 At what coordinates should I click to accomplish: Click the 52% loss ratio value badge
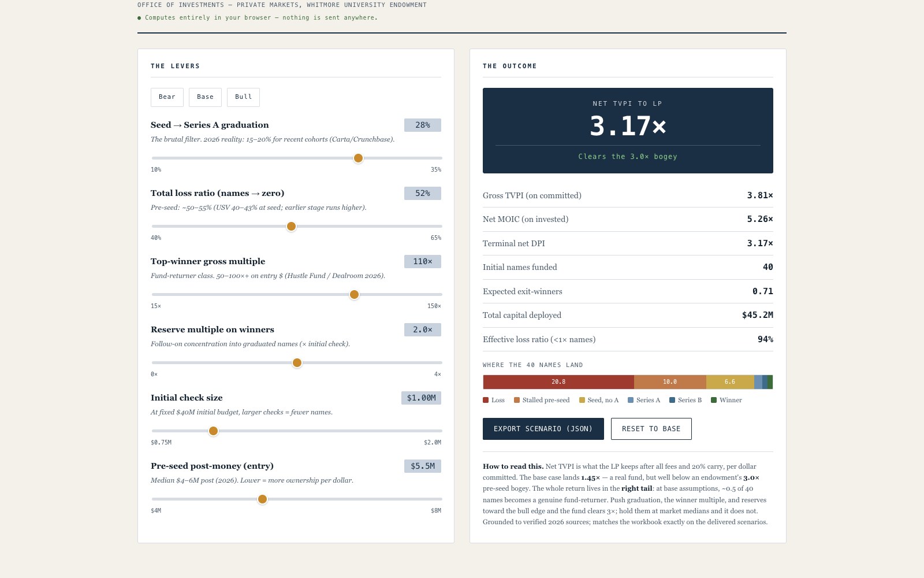point(423,193)
